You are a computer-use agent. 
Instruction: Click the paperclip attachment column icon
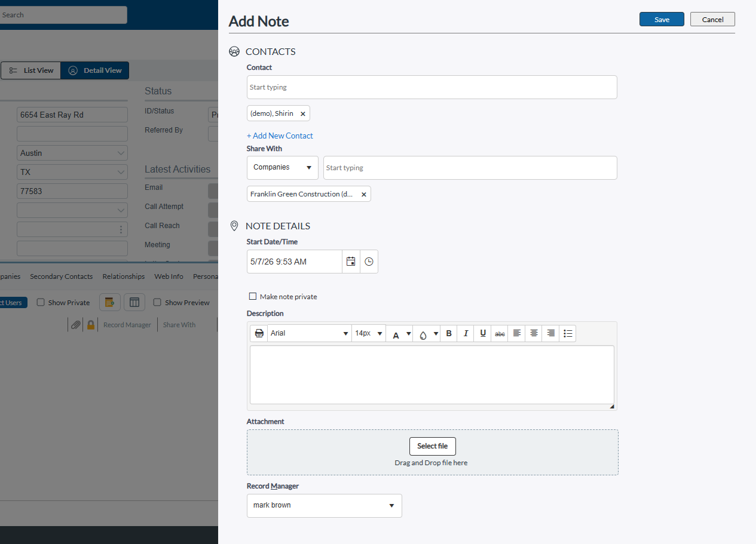(x=76, y=325)
